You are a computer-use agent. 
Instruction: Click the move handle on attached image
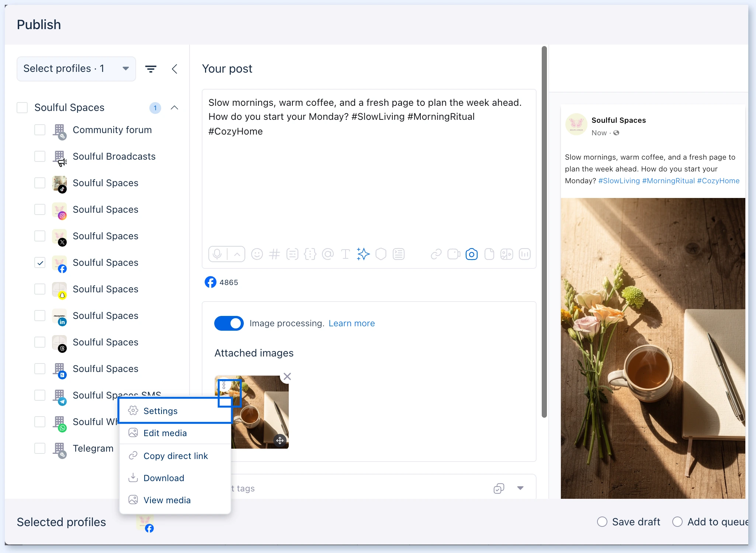coord(280,440)
